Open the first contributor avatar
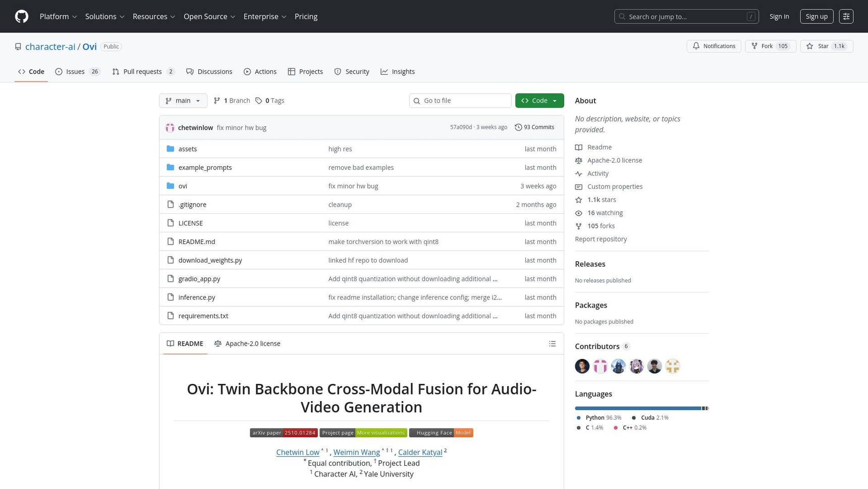The width and height of the screenshot is (868, 489). 582,366
